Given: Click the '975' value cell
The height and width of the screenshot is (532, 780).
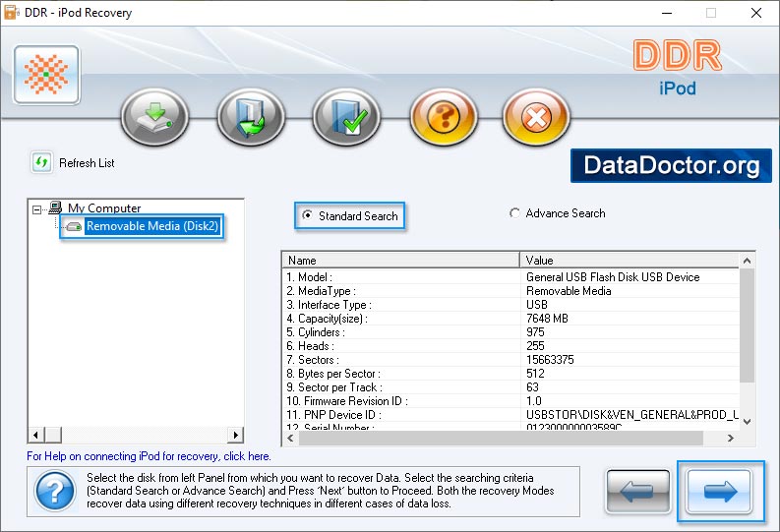Looking at the screenshot, I should (x=535, y=332).
